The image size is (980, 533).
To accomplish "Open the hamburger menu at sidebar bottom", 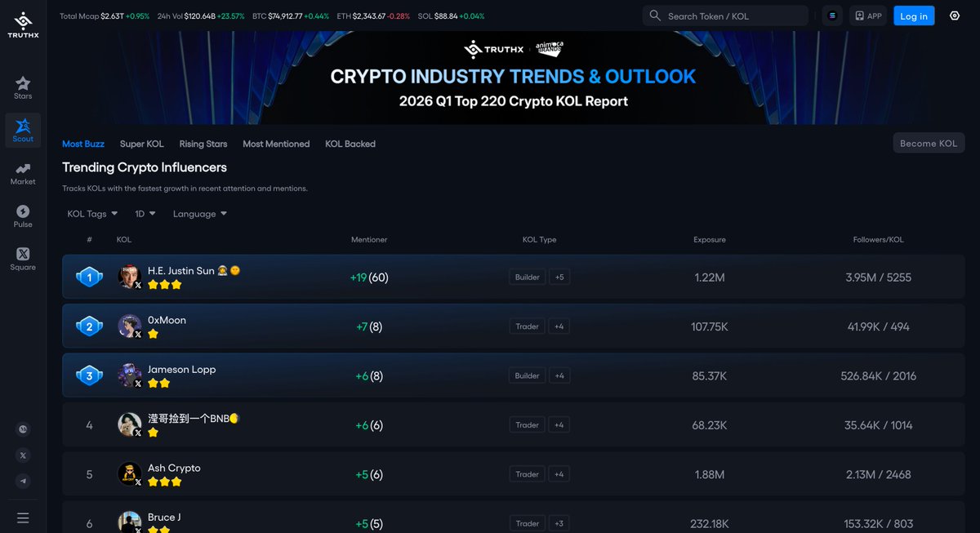I will [x=23, y=517].
